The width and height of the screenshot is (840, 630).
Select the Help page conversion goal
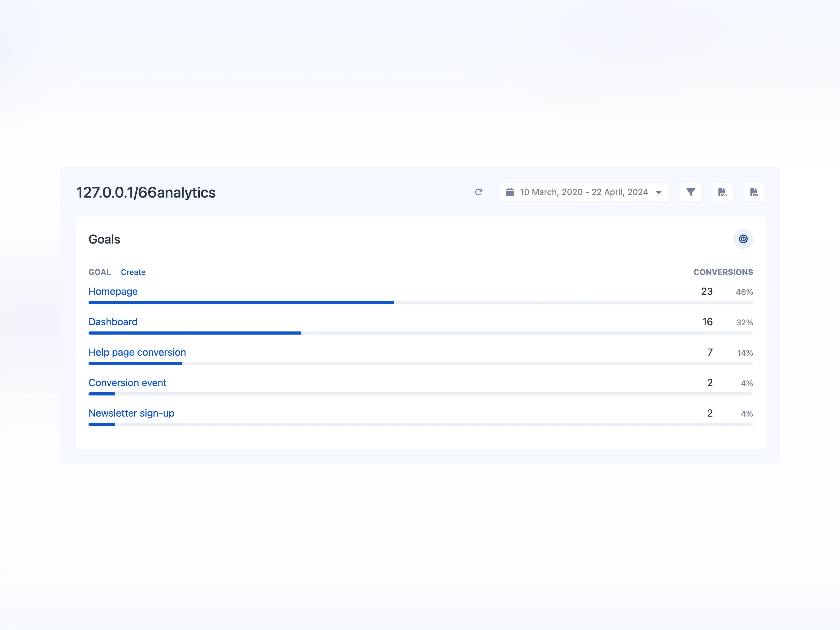point(137,352)
